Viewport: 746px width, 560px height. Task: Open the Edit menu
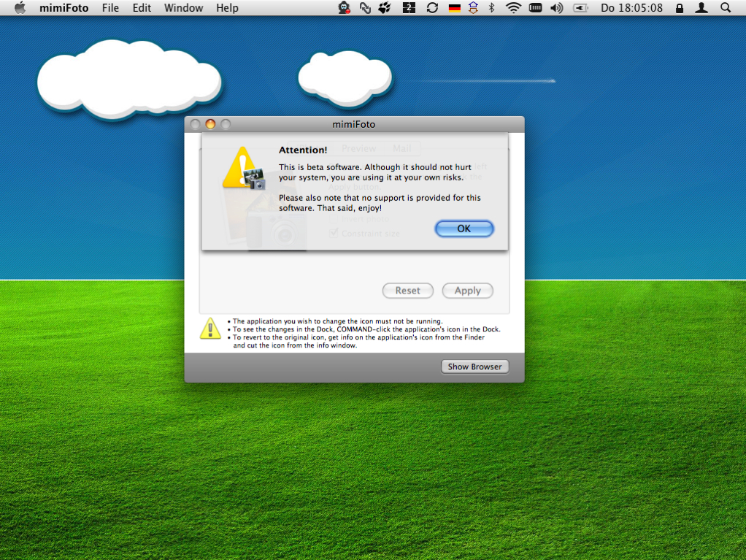tap(142, 8)
